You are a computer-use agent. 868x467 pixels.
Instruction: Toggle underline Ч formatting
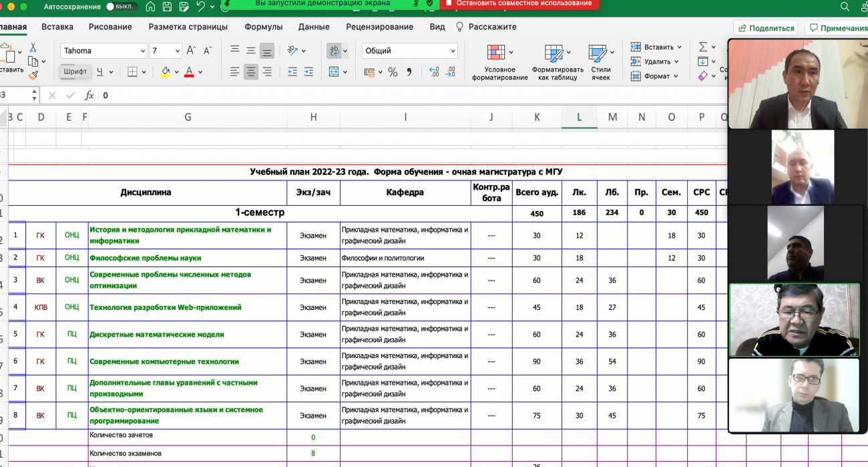(100, 72)
